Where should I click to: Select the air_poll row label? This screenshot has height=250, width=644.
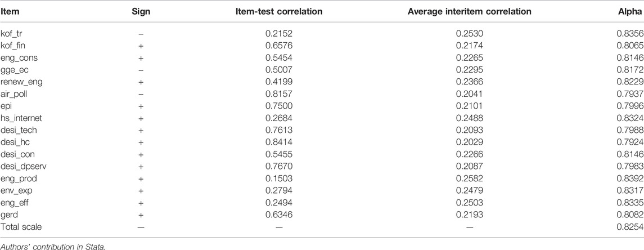coord(13,94)
